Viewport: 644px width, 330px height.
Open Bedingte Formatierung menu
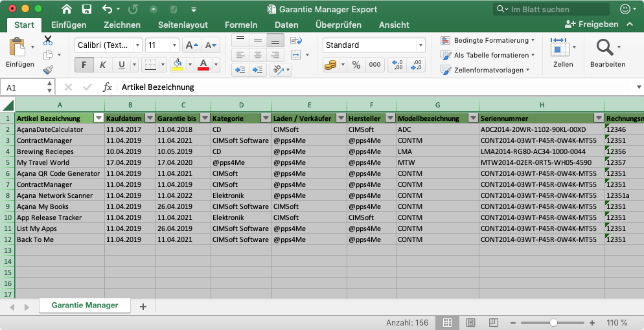pyautogui.click(x=488, y=40)
